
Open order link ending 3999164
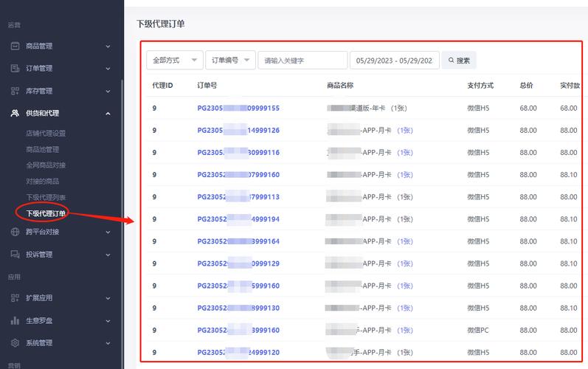[x=238, y=241]
